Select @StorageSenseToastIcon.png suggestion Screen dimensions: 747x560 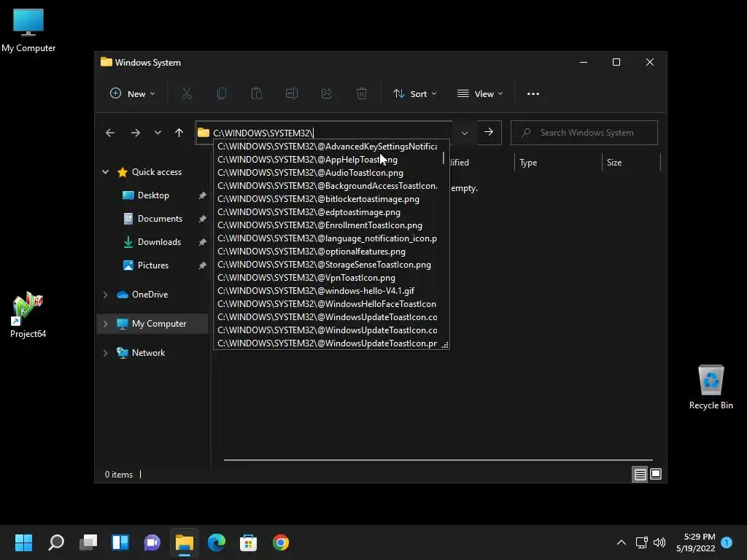point(328,265)
